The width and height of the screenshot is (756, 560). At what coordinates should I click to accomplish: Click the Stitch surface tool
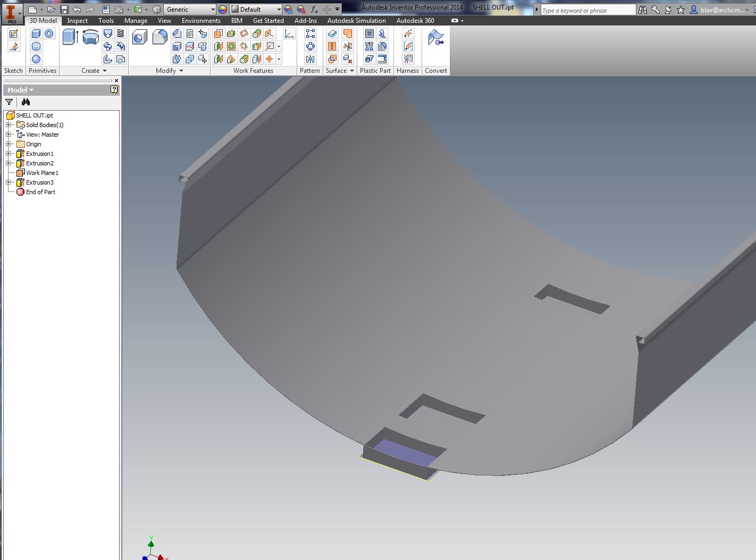332,46
